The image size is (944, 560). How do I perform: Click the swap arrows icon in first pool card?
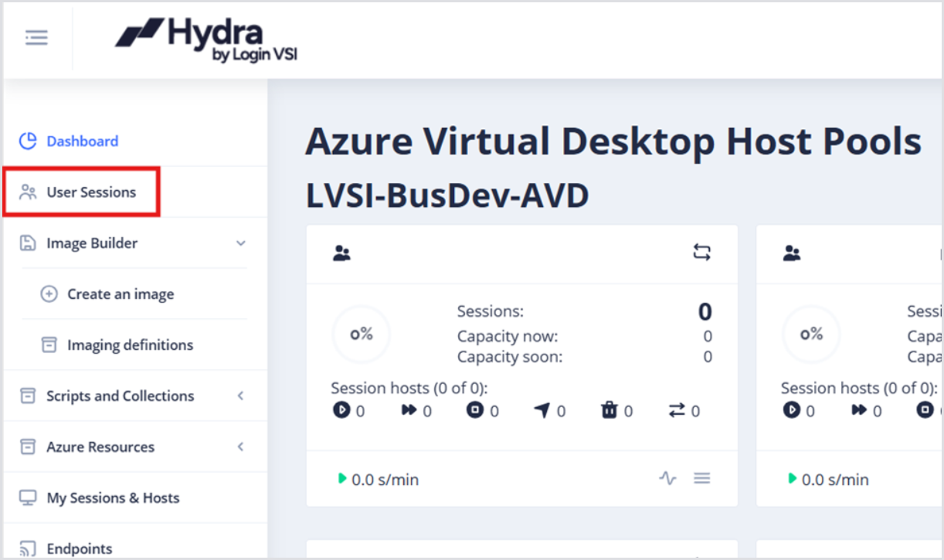701,252
